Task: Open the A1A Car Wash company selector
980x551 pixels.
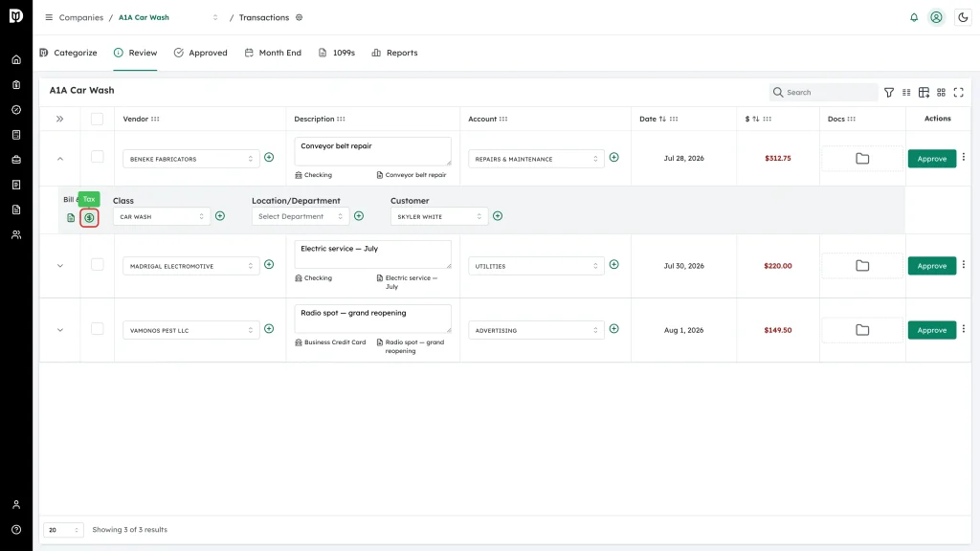Action: pos(168,17)
